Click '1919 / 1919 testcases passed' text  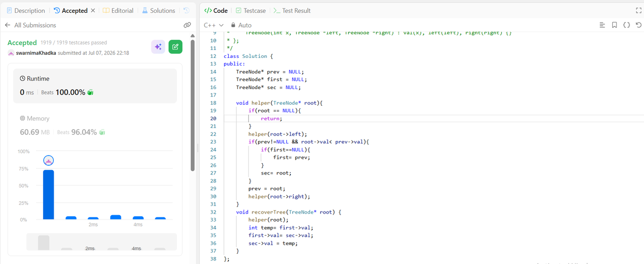click(x=74, y=43)
